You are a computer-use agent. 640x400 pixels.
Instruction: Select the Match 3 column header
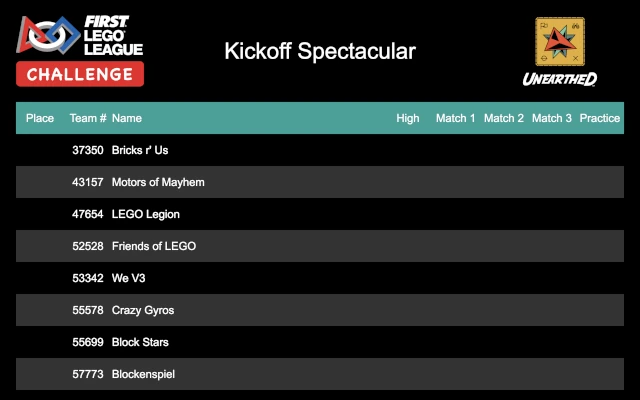[552, 118]
